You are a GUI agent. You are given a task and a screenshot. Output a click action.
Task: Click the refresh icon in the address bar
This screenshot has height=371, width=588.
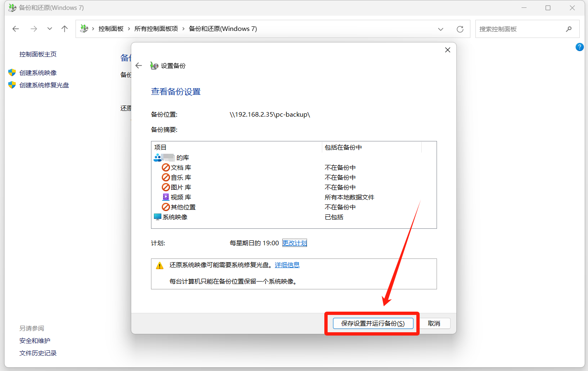(x=460, y=29)
